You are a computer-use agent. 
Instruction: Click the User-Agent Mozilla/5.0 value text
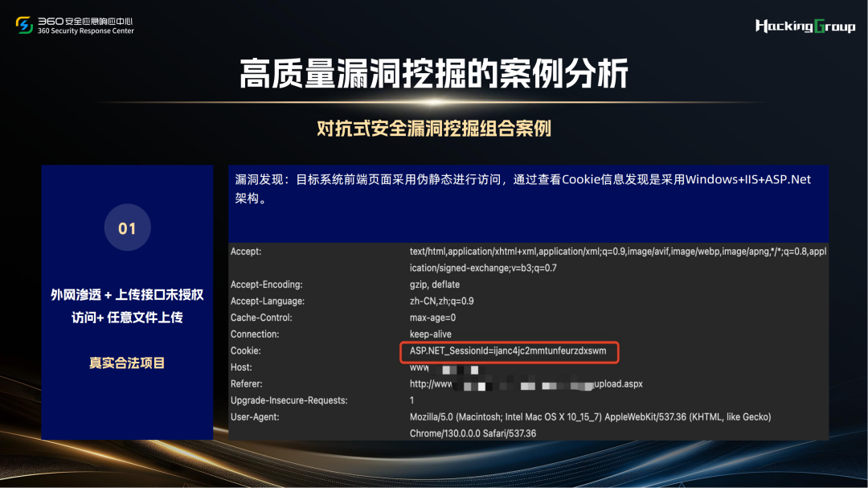(590, 417)
